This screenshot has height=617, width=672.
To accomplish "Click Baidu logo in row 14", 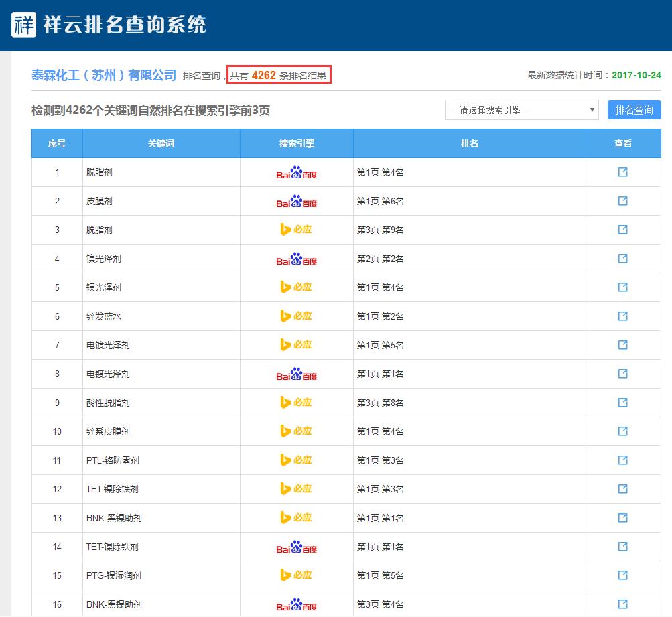I will 297,547.
